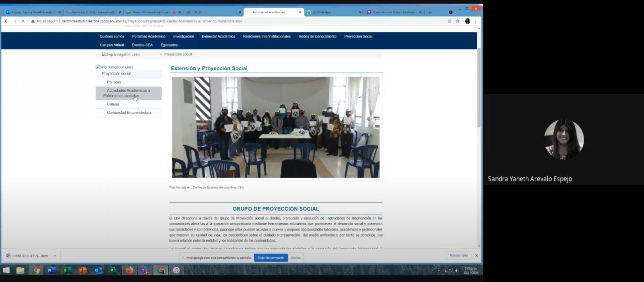Click the volume icon in system tray

click(x=457, y=271)
